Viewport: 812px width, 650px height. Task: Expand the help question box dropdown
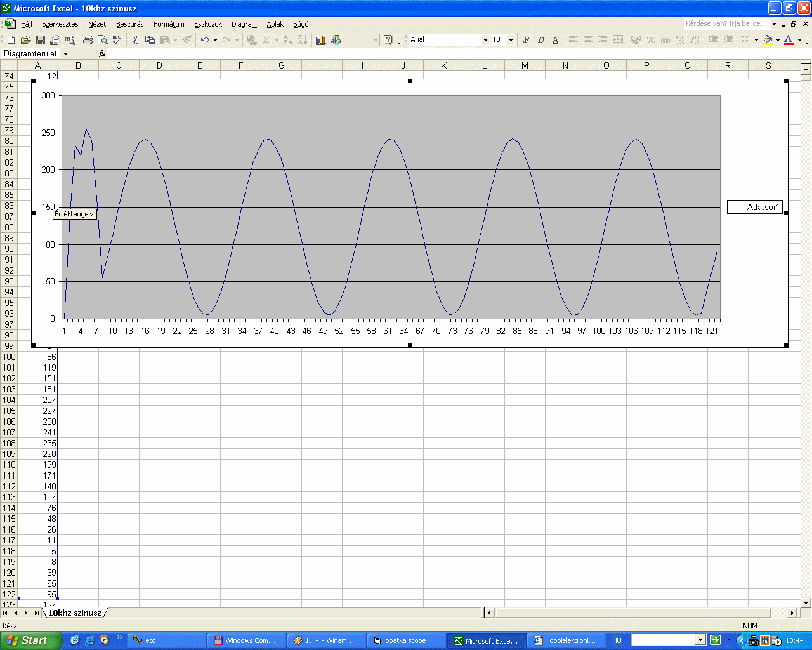click(x=774, y=24)
